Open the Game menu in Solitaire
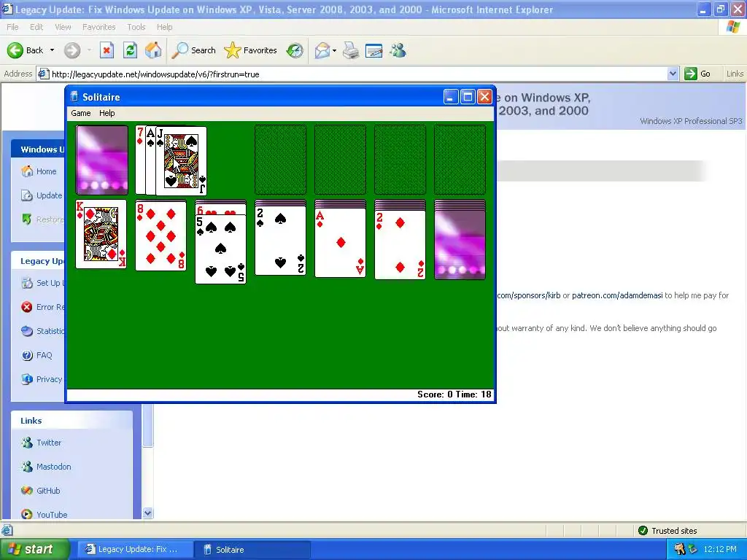Viewport: 747px width, 560px height. pos(80,113)
